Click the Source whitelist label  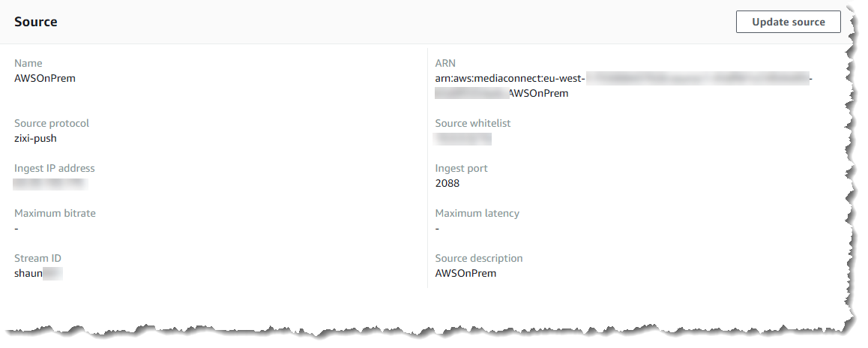coord(473,123)
